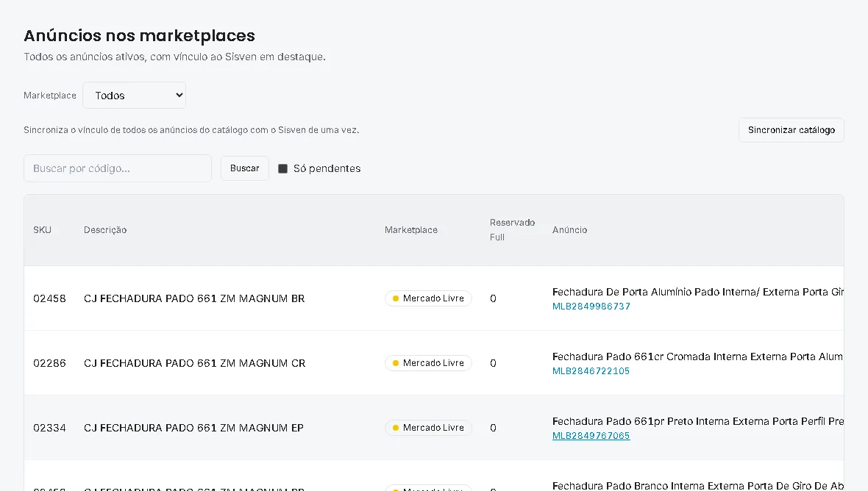
Task: Select Reservado Full value in row 02458
Action: click(494, 298)
